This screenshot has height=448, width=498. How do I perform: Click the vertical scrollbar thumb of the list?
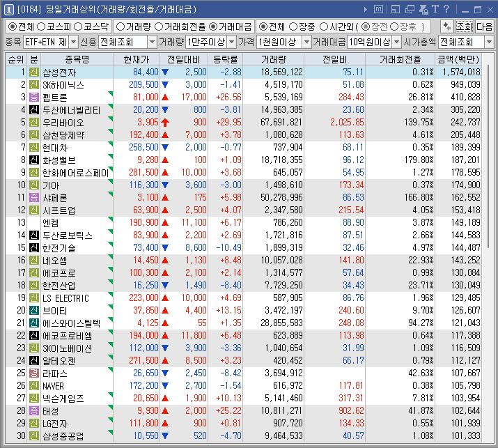point(488,155)
